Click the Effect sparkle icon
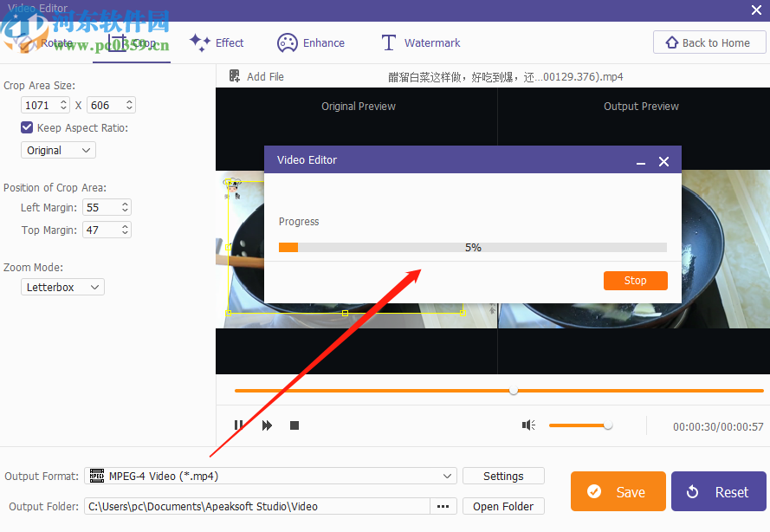770x532 pixels. pos(200,42)
